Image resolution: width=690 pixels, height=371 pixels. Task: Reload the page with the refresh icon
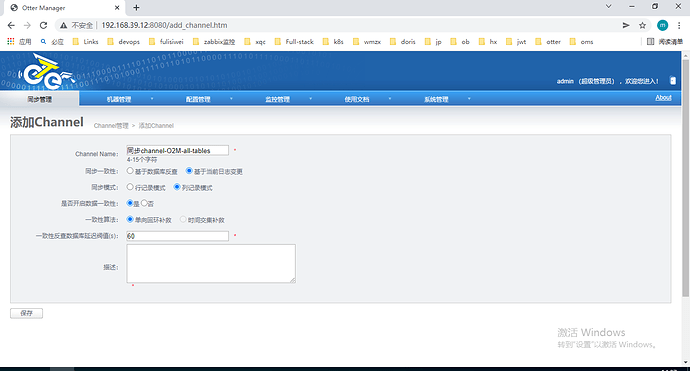coord(43,26)
